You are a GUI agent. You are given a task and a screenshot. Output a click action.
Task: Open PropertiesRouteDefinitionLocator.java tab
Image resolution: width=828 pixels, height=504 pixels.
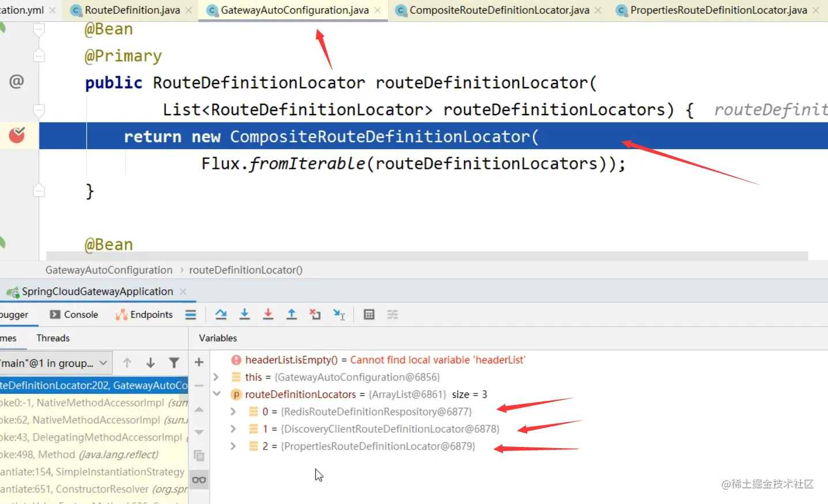(719, 10)
